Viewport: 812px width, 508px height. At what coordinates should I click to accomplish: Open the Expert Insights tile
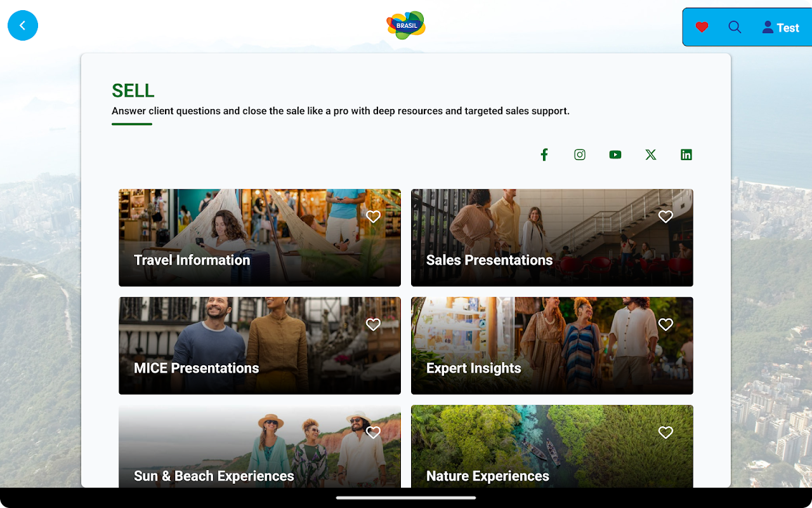pos(552,345)
